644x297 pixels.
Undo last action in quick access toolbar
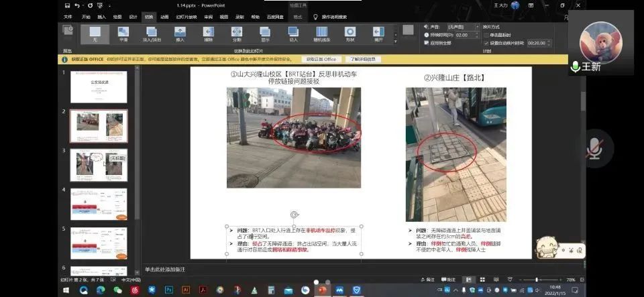(x=77, y=6)
